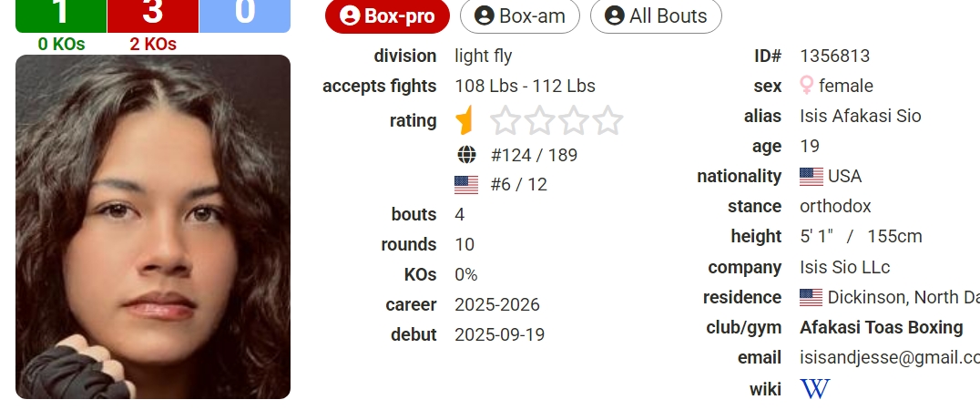Click the green wins count box
980x410 pixels.
coord(61,14)
